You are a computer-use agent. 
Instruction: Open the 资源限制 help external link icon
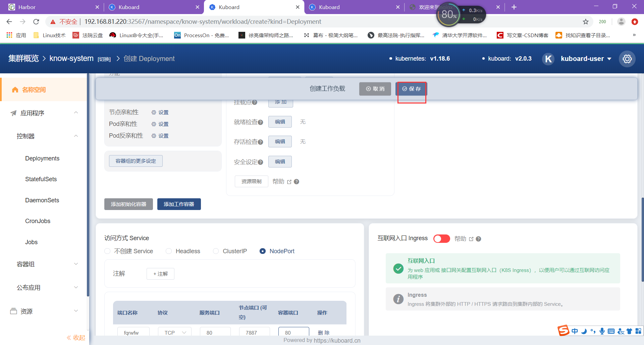[x=289, y=182]
